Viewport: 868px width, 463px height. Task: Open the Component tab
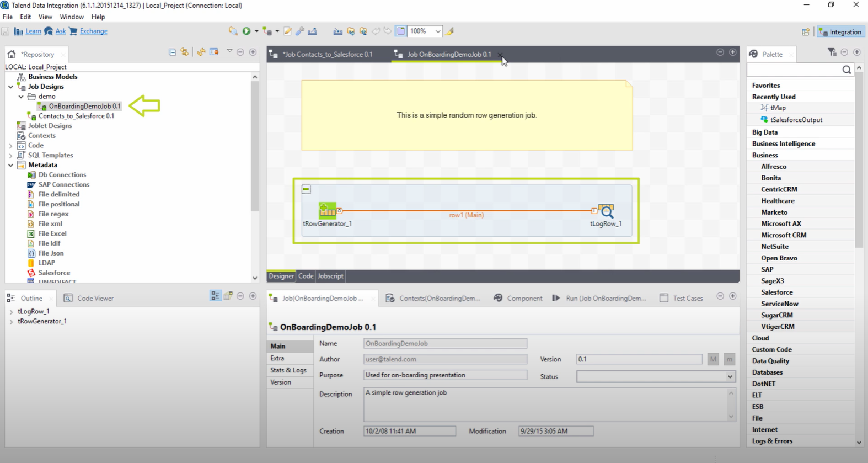[x=518, y=298]
